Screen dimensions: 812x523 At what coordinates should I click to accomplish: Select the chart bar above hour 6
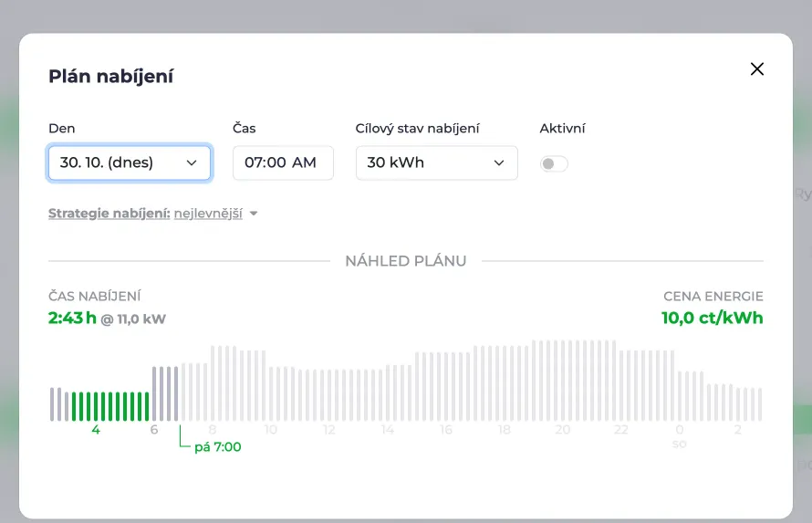(x=154, y=393)
